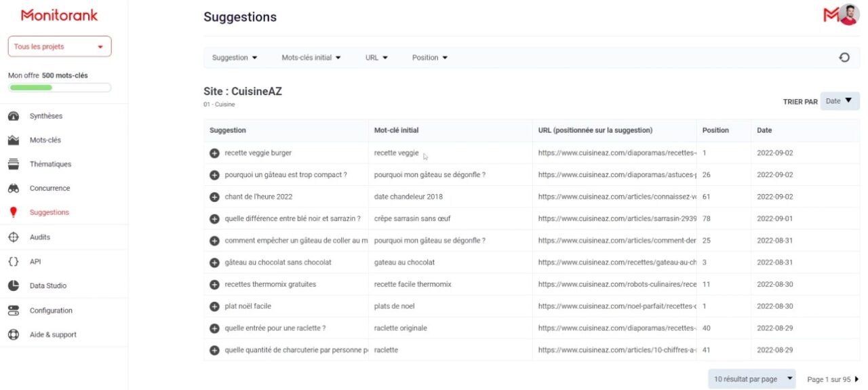Click 'plats de noel' cell
Screen dimensions: 868x390
coord(394,307)
